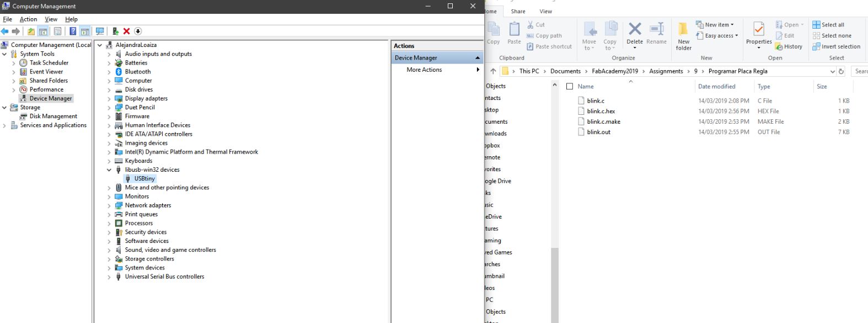Open the Easy access dropdown
This screenshot has height=323, width=868.
(717, 36)
